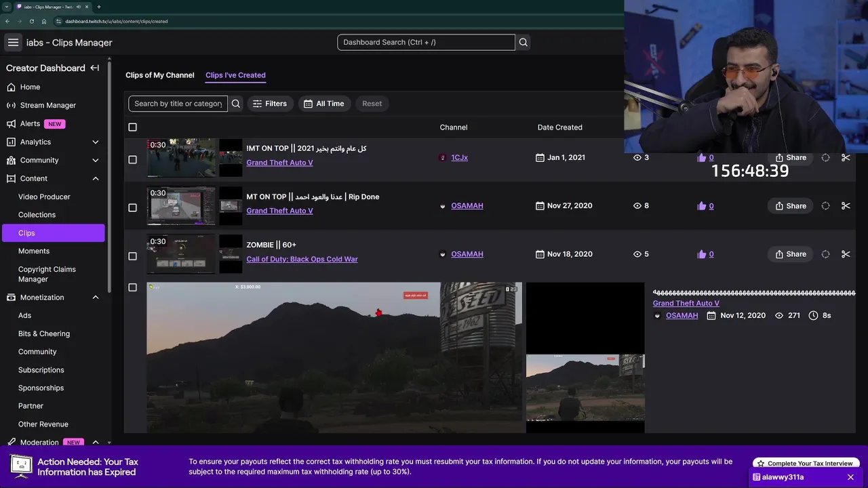Click the Stream Manager broadcast icon
This screenshot has width=868, height=488.
click(x=11, y=105)
